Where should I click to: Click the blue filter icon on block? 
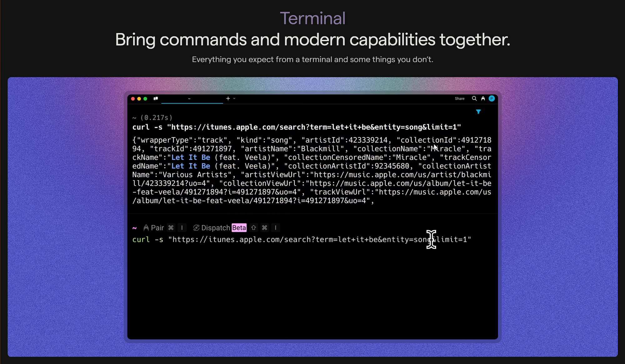tap(478, 112)
